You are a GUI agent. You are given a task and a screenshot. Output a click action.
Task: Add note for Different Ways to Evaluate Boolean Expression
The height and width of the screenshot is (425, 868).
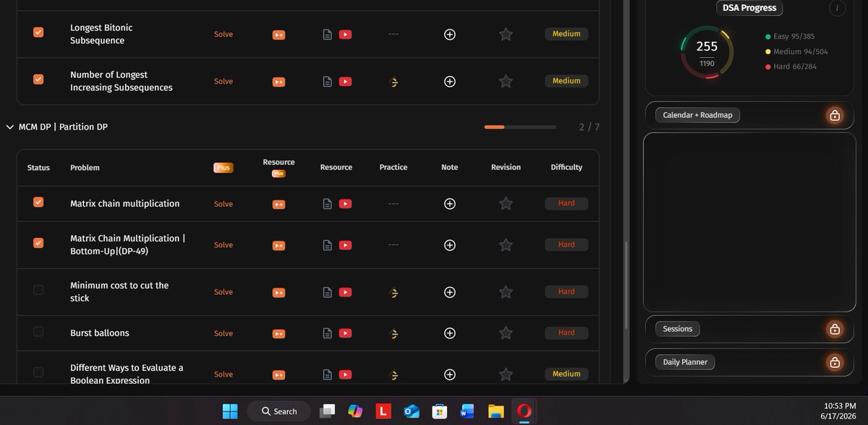(x=450, y=374)
